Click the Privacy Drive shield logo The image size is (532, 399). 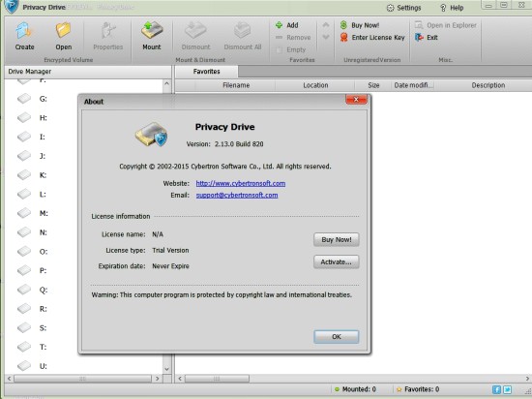[12, 7]
